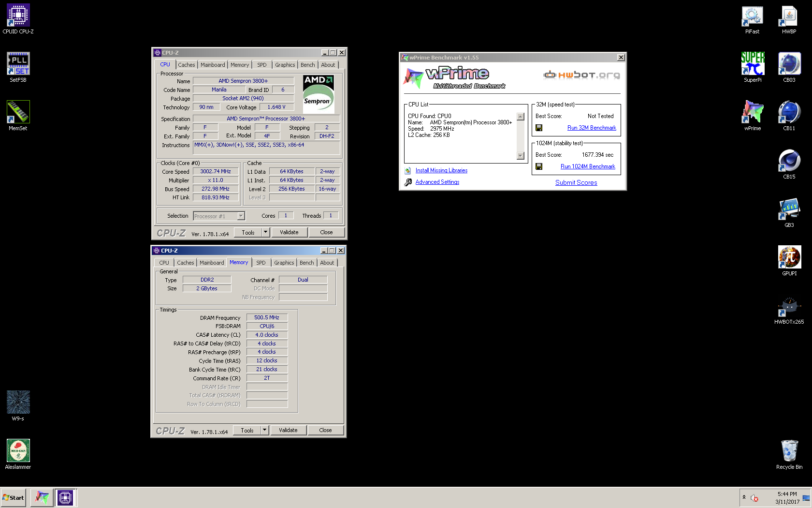Switch to Caches tab in upper CPU-Z

(x=186, y=65)
